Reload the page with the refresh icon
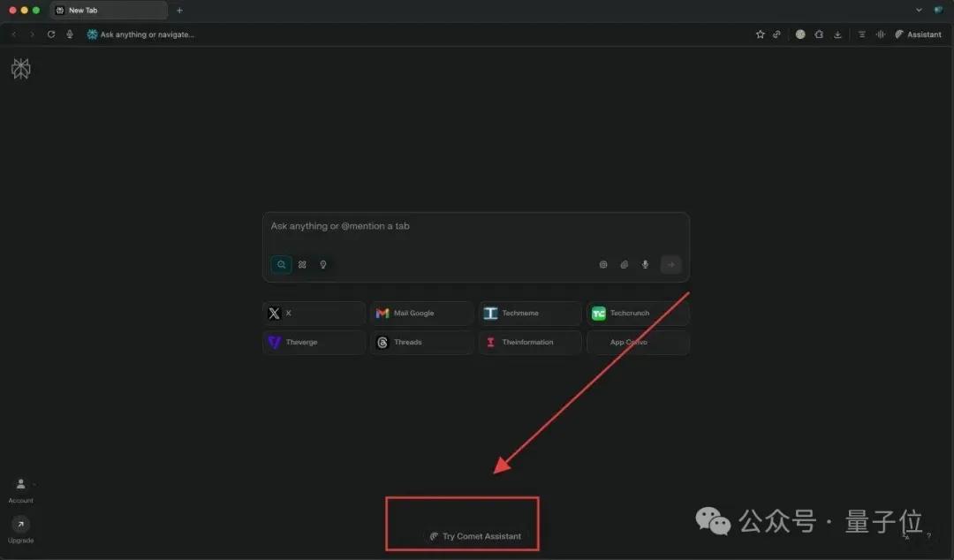 tap(51, 34)
